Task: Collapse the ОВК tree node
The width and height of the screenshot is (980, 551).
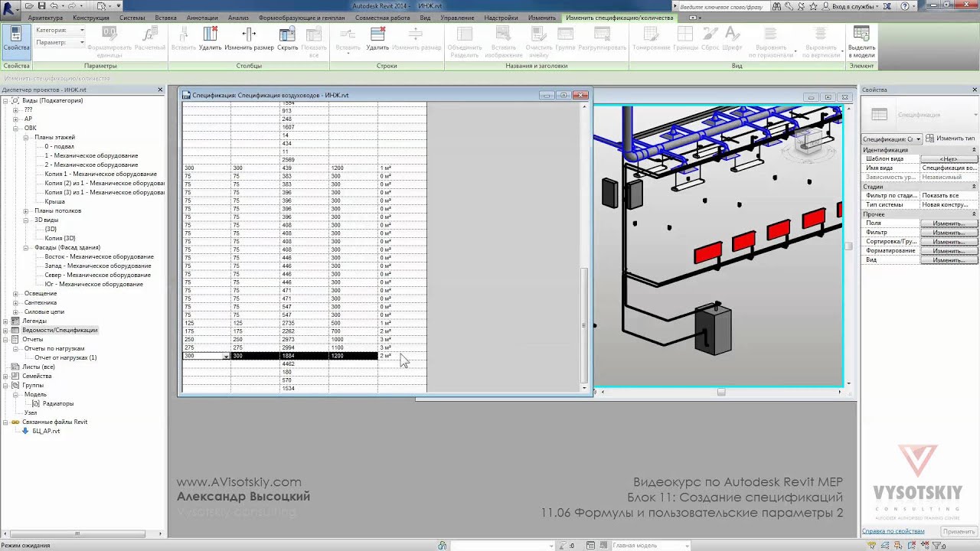Action: (x=16, y=129)
